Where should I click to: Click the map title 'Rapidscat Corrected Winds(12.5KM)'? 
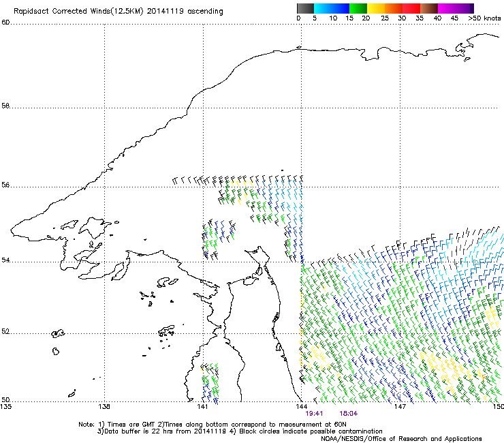pyautogui.click(x=78, y=12)
